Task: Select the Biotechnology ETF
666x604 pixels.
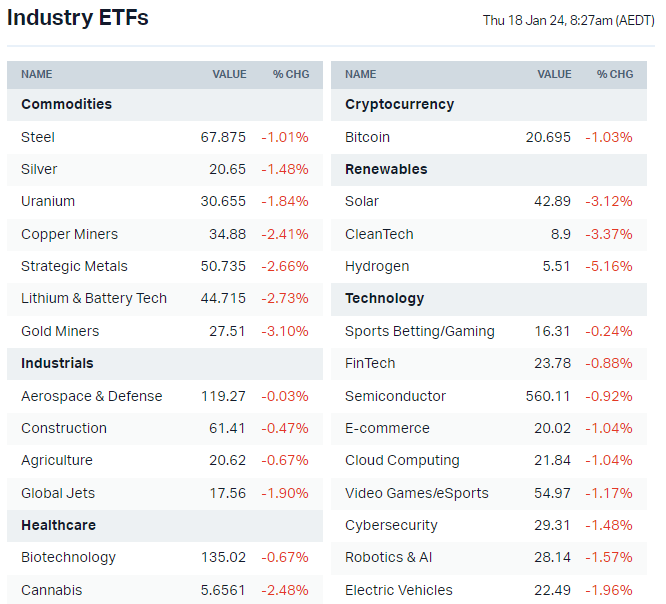Action: click(68, 557)
